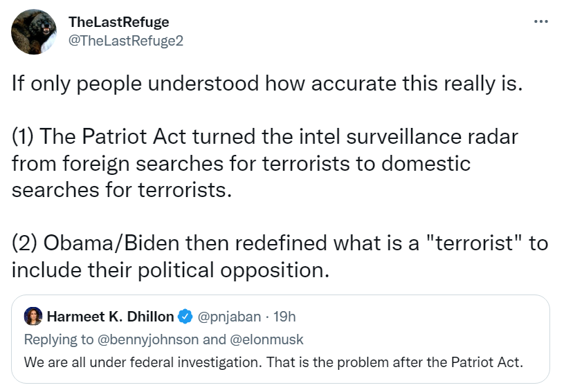
Task: Open the three-dot more options menu
Action: pyautogui.click(x=541, y=22)
